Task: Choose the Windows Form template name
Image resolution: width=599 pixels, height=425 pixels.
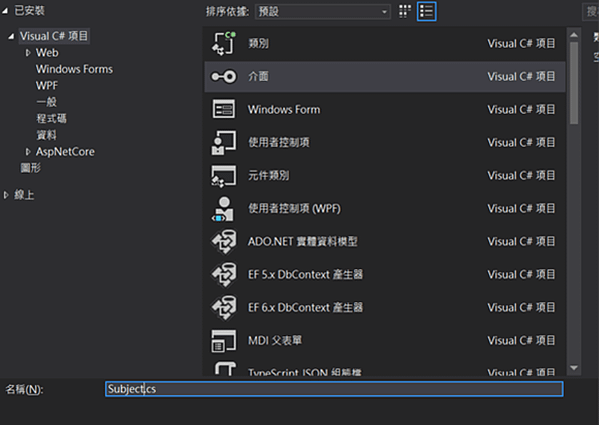Action: coord(284,110)
